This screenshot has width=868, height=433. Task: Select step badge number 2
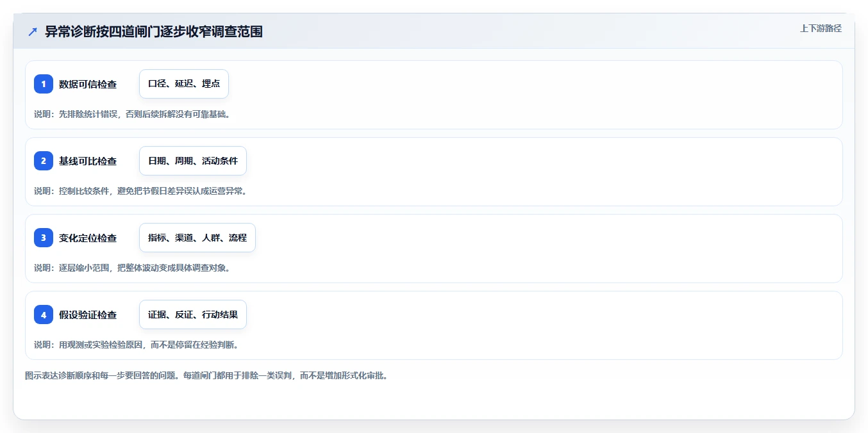coord(44,161)
